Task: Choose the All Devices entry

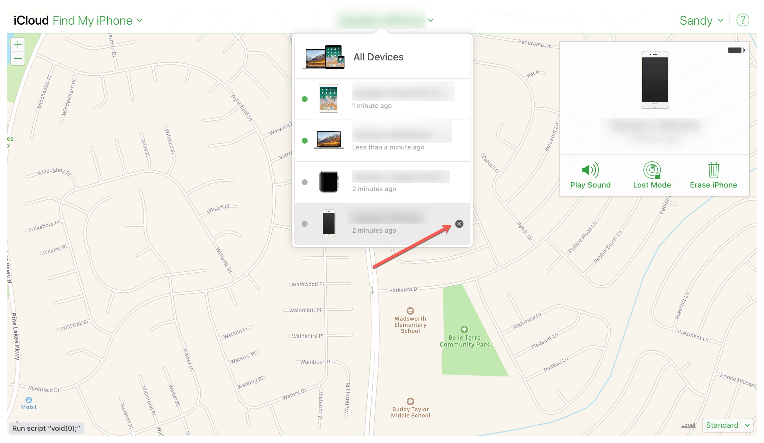Action: pos(382,57)
